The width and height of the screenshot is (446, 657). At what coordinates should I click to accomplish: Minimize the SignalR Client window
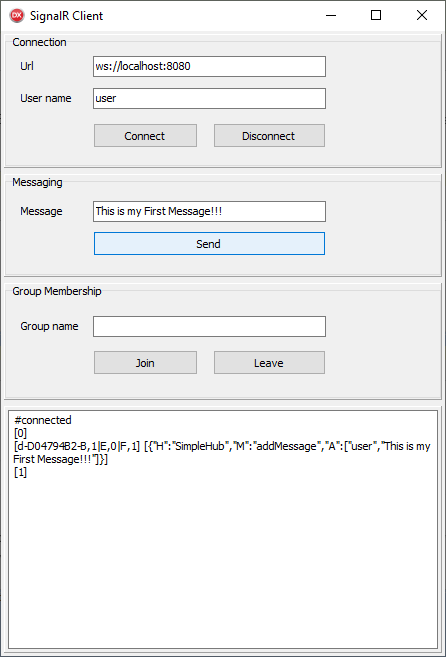(331, 16)
